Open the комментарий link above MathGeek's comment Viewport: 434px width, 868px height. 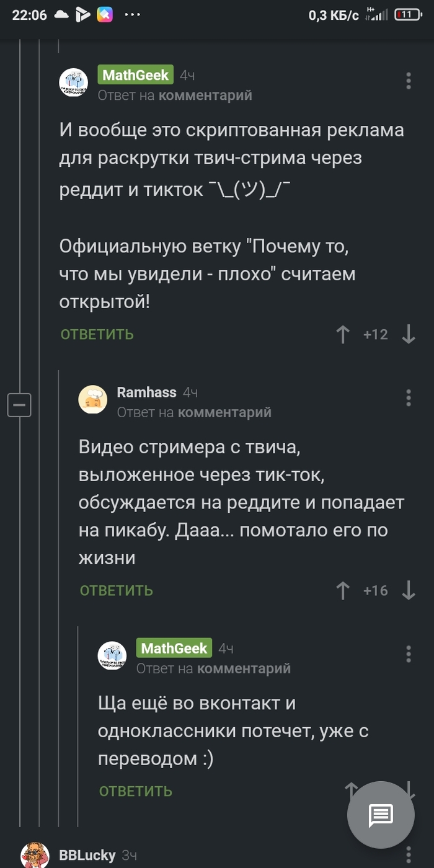tap(205, 95)
